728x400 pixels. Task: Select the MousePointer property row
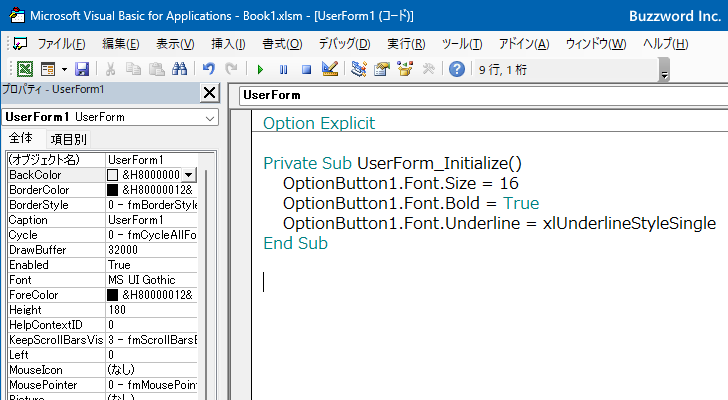pyautogui.click(x=102, y=385)
